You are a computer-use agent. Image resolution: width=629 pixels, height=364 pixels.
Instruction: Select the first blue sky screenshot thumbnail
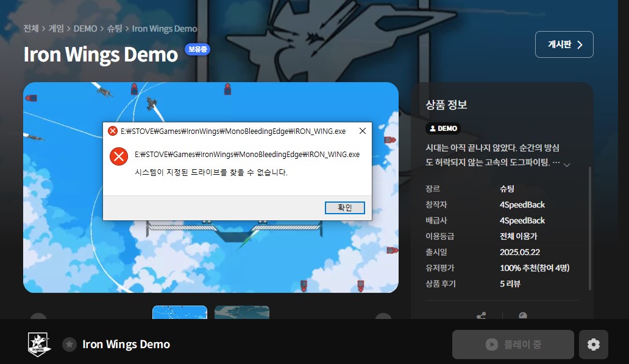180,312
